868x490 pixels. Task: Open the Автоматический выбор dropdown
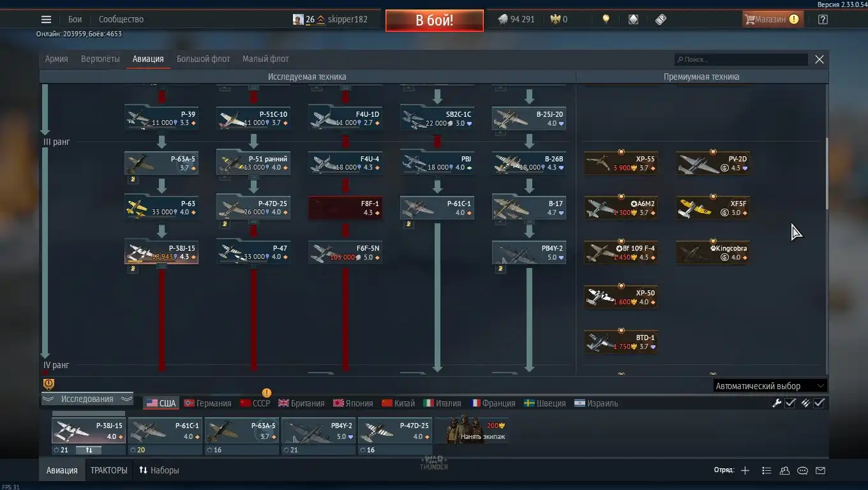(770, 386)
